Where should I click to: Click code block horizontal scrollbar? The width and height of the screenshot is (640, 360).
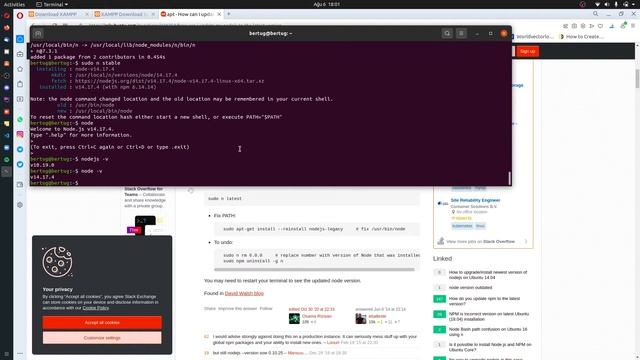pyautogui.click(x=314, y=269)
